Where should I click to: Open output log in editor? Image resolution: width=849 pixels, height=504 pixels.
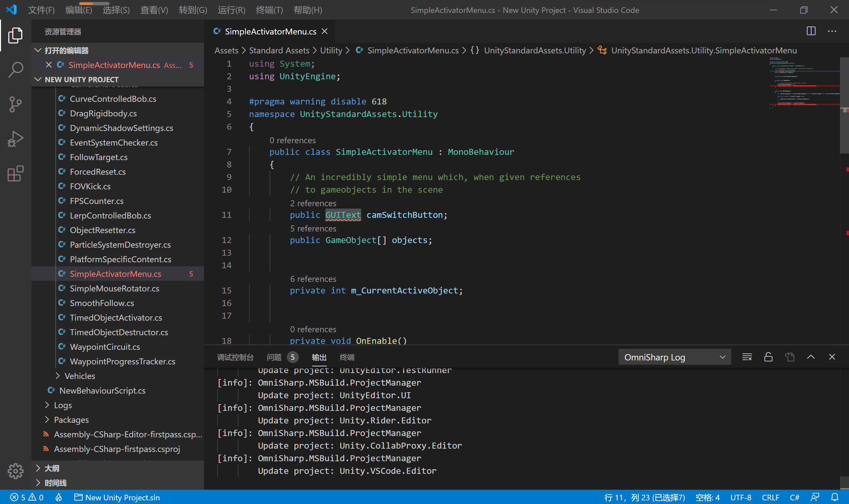(790, 357)
